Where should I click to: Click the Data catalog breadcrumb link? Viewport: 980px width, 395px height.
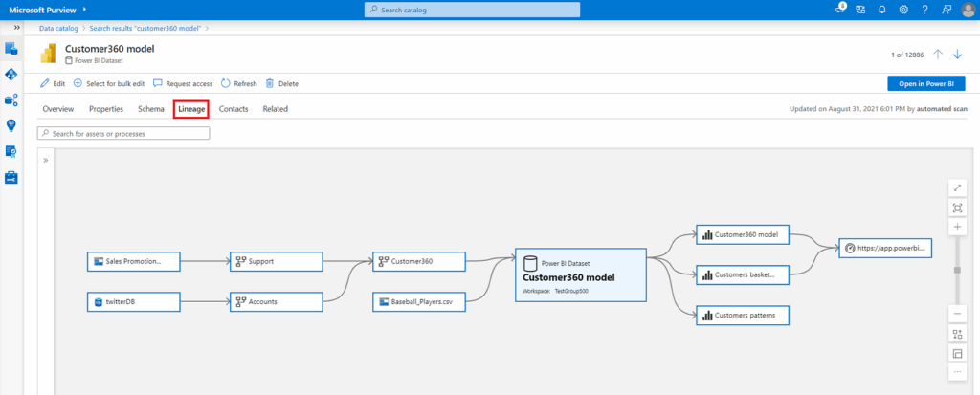58,28
